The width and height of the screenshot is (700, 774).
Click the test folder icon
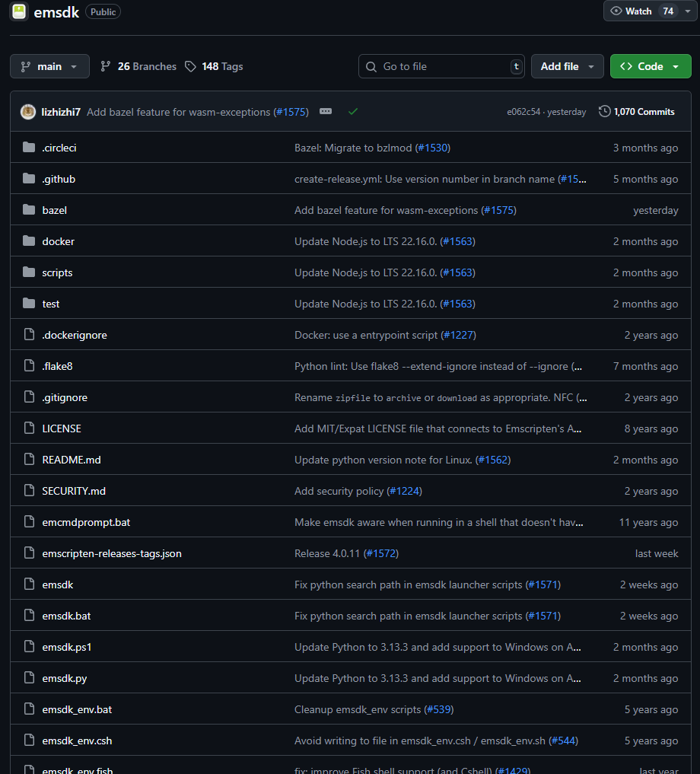(29, 303)
